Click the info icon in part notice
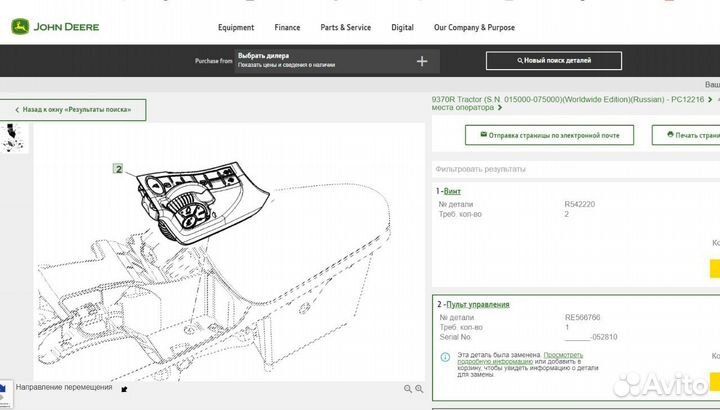 (445, 356)
